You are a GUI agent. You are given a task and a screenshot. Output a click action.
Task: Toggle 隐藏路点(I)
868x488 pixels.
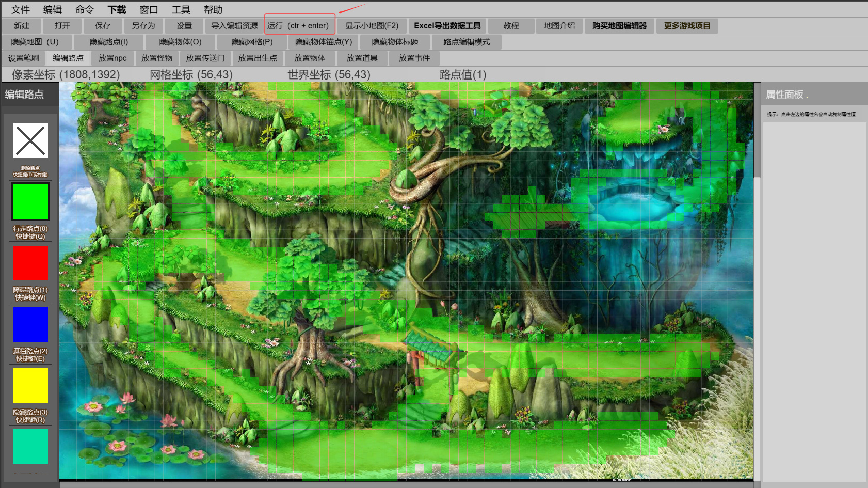coord(109,42)
